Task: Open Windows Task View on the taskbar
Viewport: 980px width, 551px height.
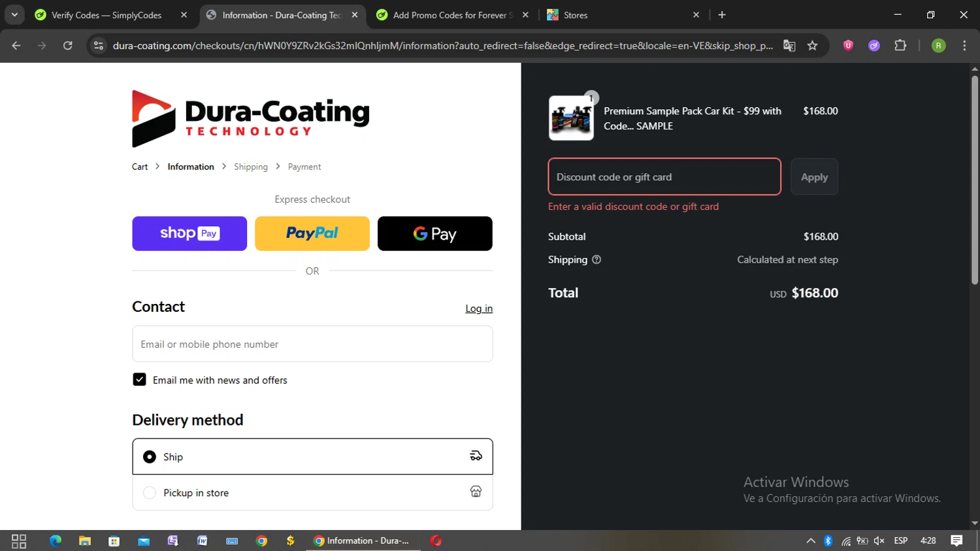Action: [19, 541]
